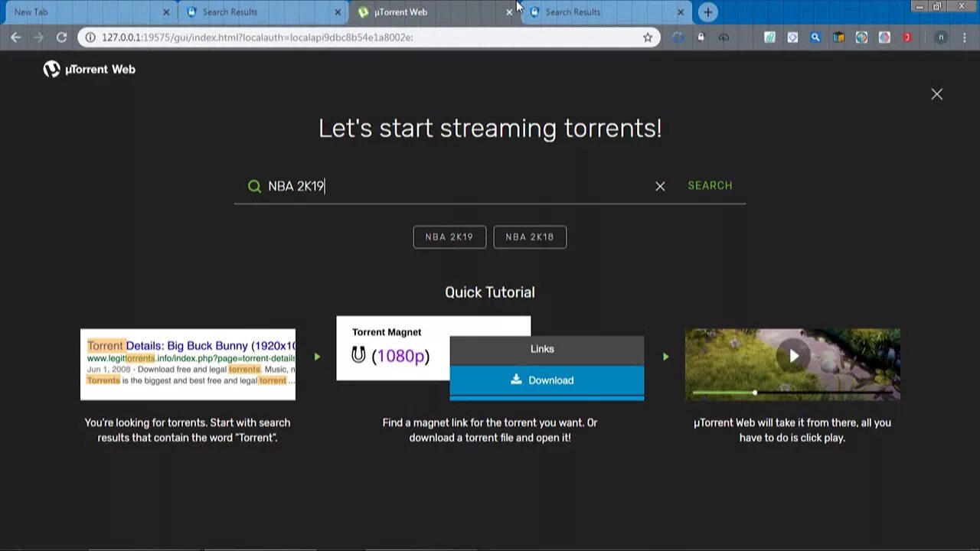980x551 pixels.
Task: Click the video progress bar in tutorial
Action: (x=792, y=393)
